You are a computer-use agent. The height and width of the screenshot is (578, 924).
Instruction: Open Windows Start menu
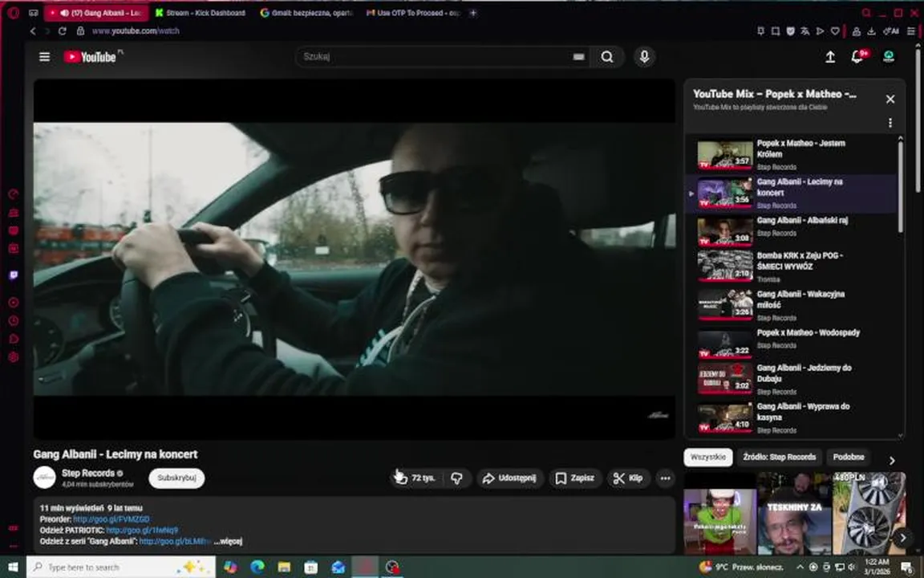pyautogui.click(x=13, y=567)
